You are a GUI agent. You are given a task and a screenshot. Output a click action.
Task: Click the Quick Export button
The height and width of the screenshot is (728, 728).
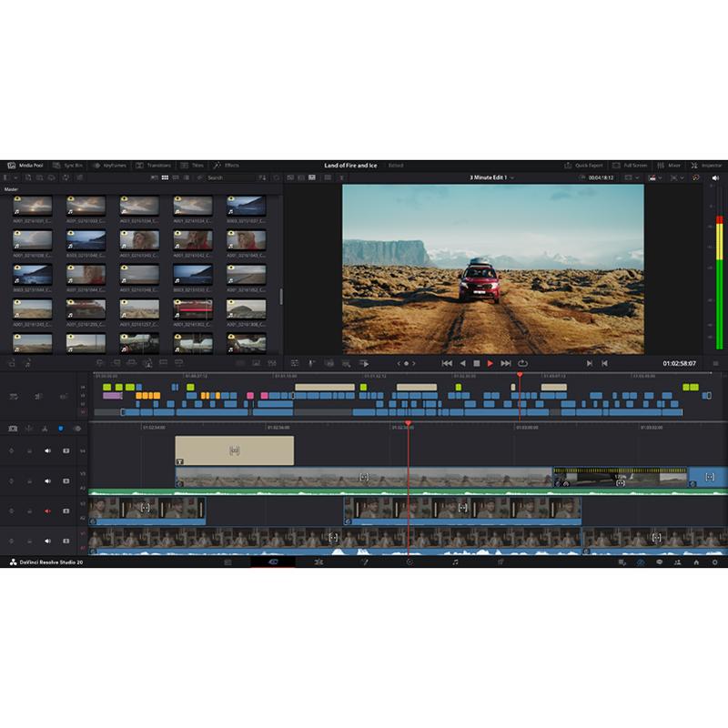[584, 166]
